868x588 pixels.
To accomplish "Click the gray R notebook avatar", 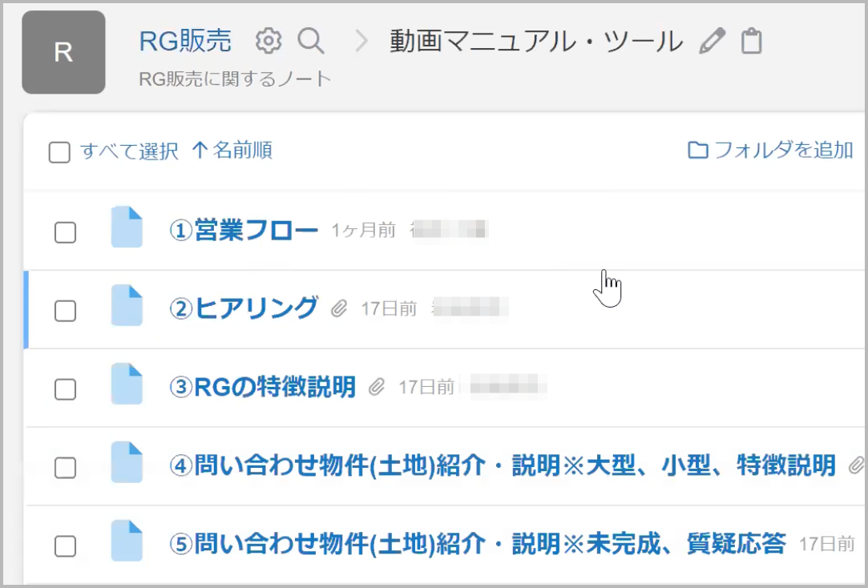I will 63,52.
